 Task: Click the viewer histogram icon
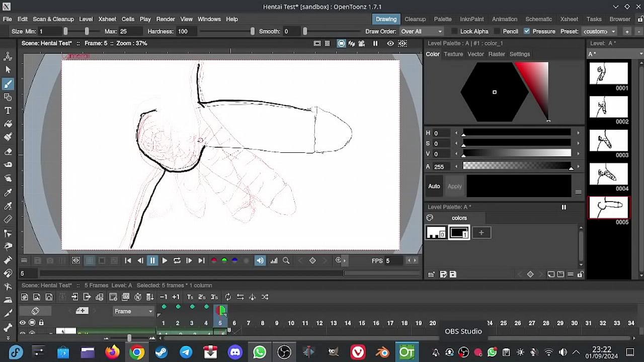point(274,260)
